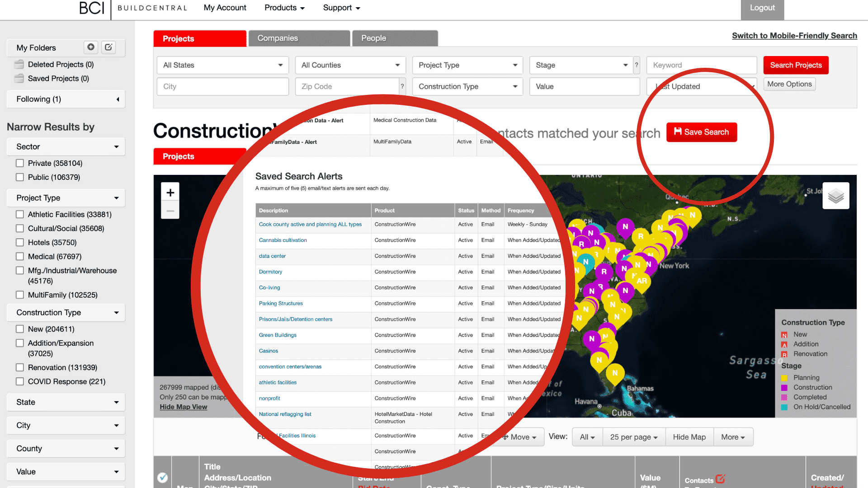Switch to the People tab
Viewport: 868px width, 488px height.
point(395,38)
